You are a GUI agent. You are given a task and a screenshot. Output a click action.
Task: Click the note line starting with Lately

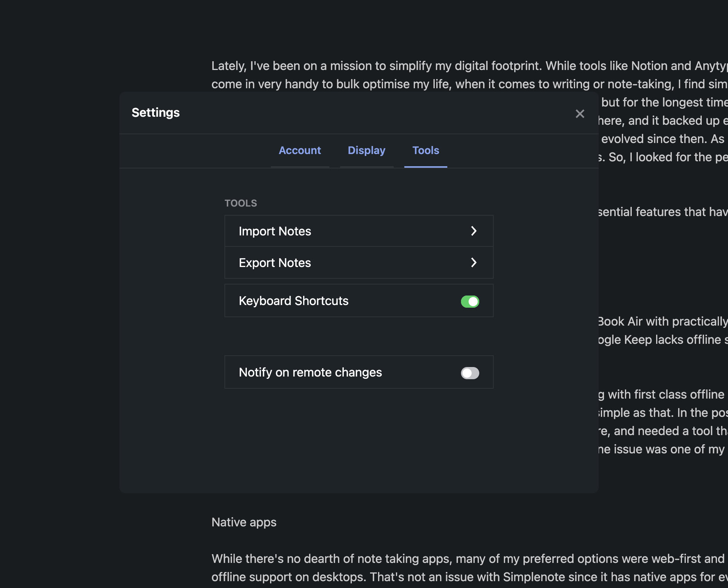[468, 66]
